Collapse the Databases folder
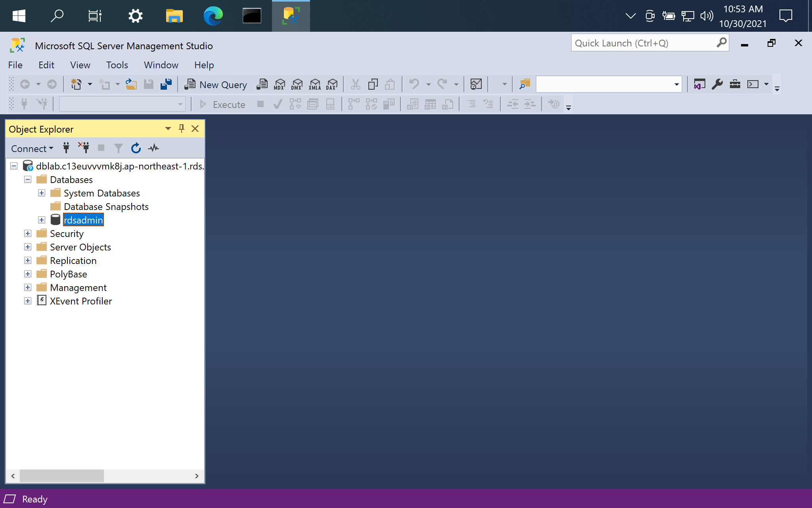The width and height of the screenshot is (812, 508). coord(28,180)
